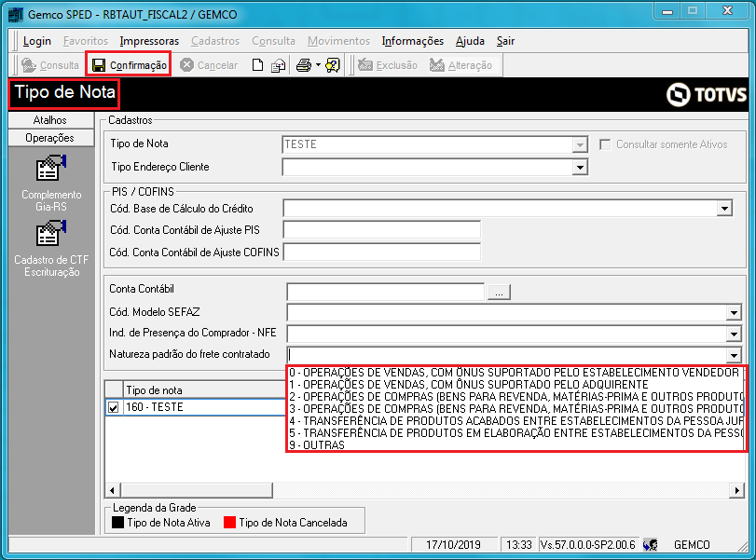The image size is (756, 560).
Task: Expand Cód. Base de Cálculo do Crédito dropdown
Action: pos(724,209)
